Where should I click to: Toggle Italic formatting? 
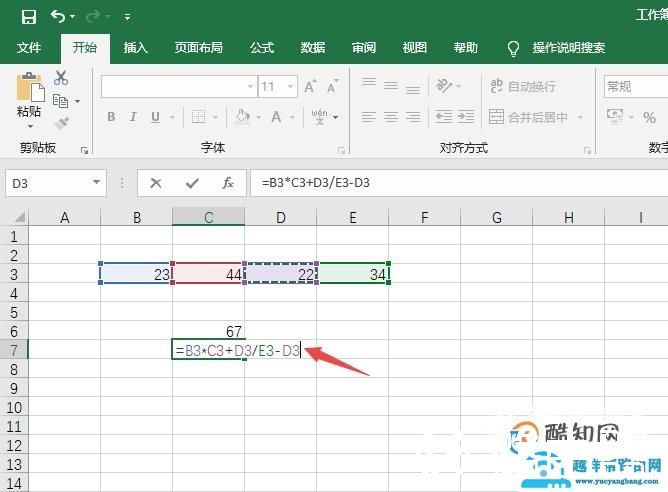(x=133, y=117)
